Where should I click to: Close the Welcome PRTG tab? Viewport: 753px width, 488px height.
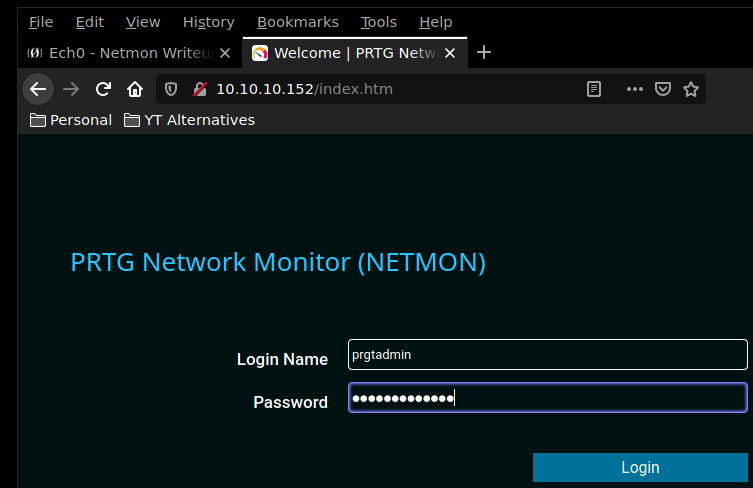pos(454,53)
